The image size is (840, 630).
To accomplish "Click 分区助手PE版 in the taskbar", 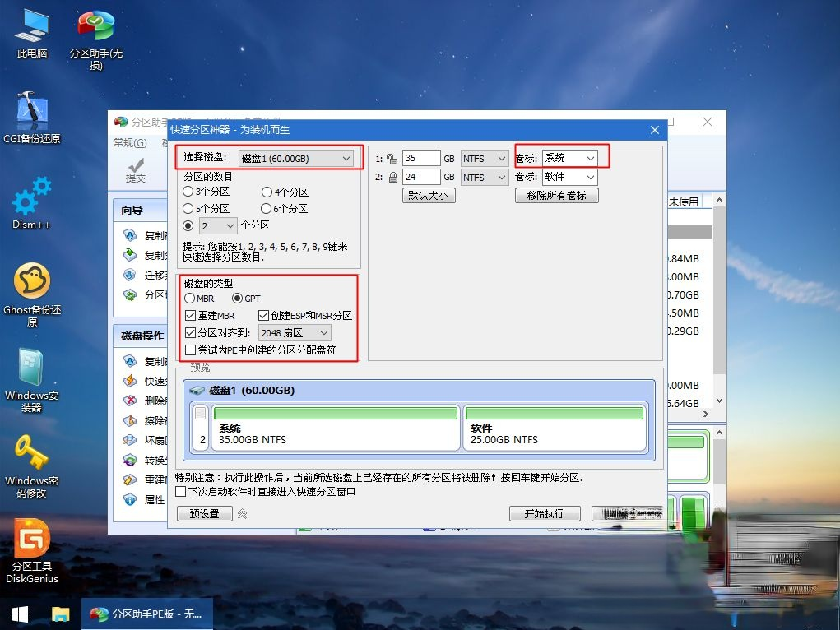I will pyautogui.click(x=146, y=614).
